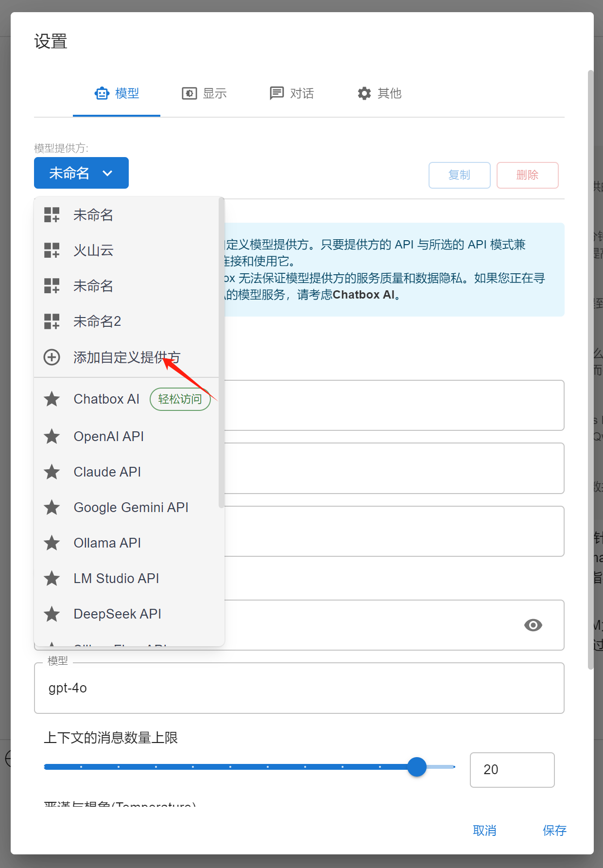Click the 复制 button
The height and width of the screenshot is (868, 603).
459,175
